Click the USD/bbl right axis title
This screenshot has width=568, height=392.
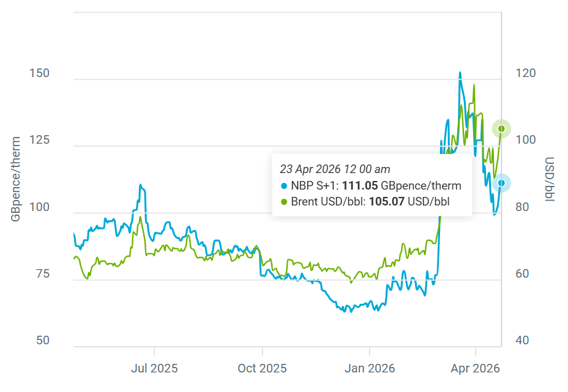(549, 179)
